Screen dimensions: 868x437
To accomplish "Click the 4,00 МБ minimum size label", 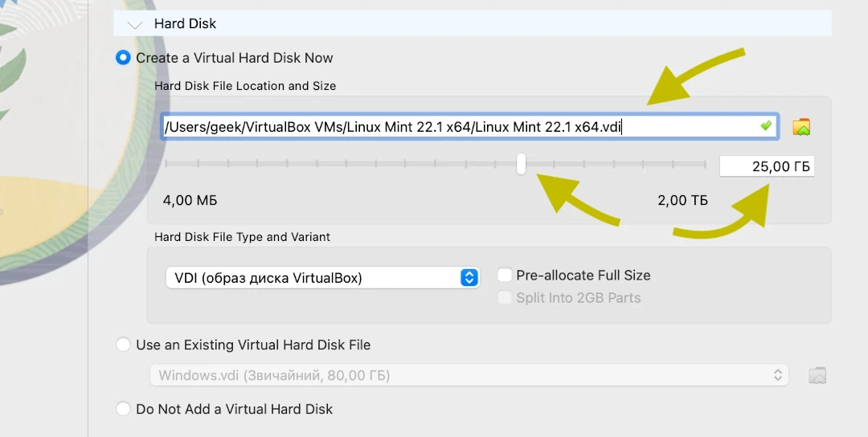I will (x=190, y=200).
